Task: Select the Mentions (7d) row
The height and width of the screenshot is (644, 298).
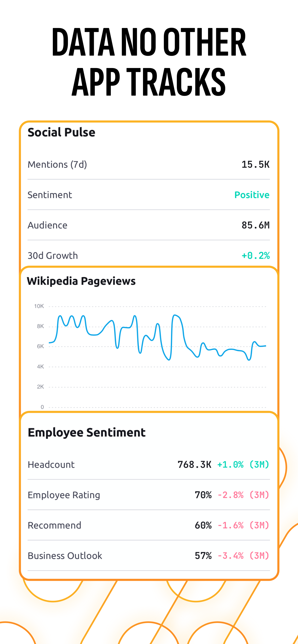Action: click(x=149, y=165)
